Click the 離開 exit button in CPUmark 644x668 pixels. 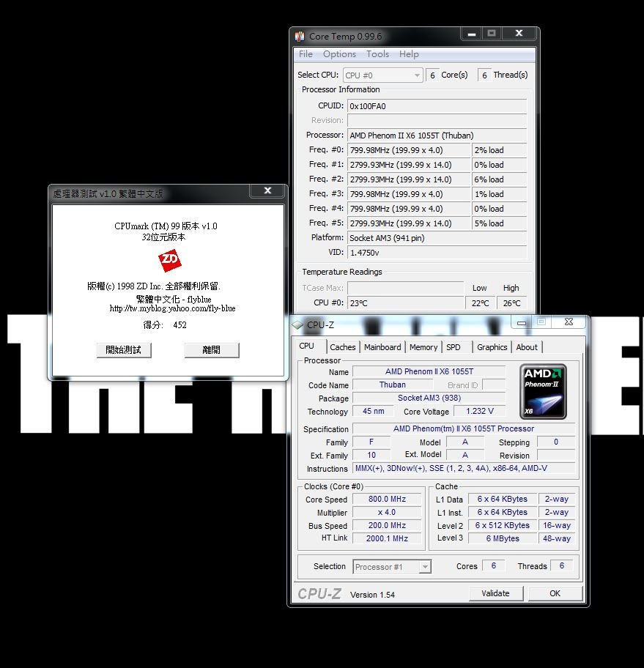point(212,350)
